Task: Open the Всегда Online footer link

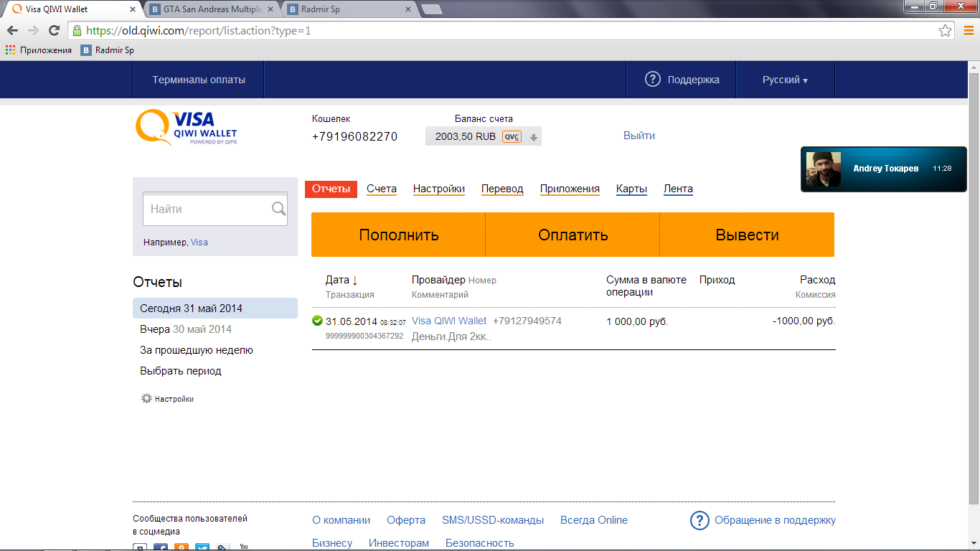Action: 594,520
